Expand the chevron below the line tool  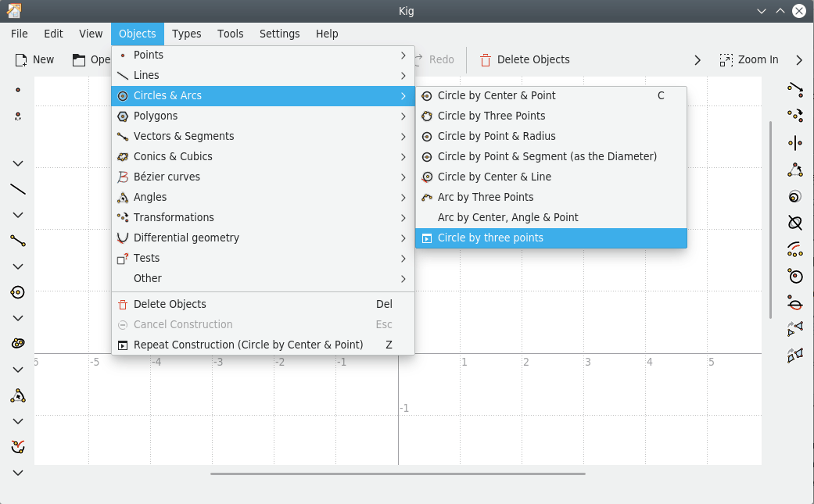pos(18,215)
